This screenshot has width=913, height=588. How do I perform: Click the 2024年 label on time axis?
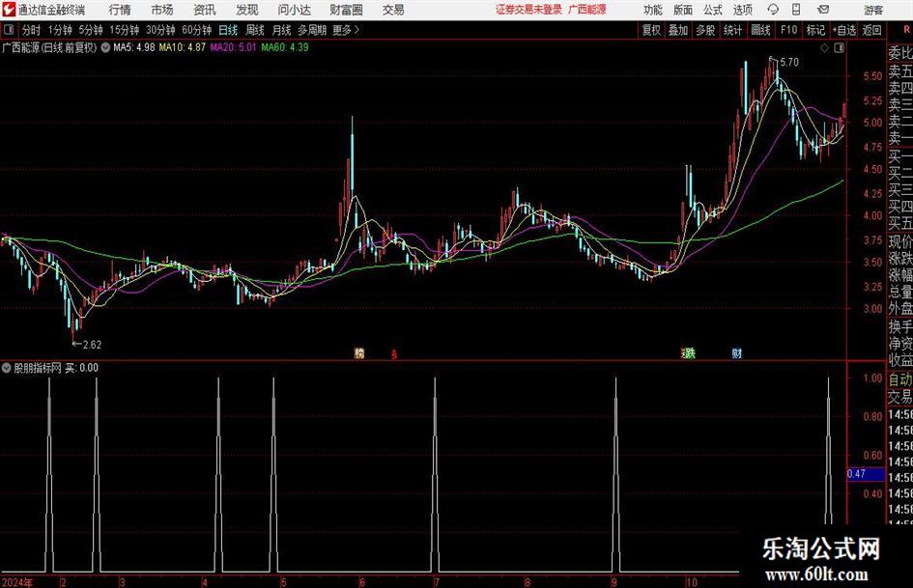tap(18, 582)
